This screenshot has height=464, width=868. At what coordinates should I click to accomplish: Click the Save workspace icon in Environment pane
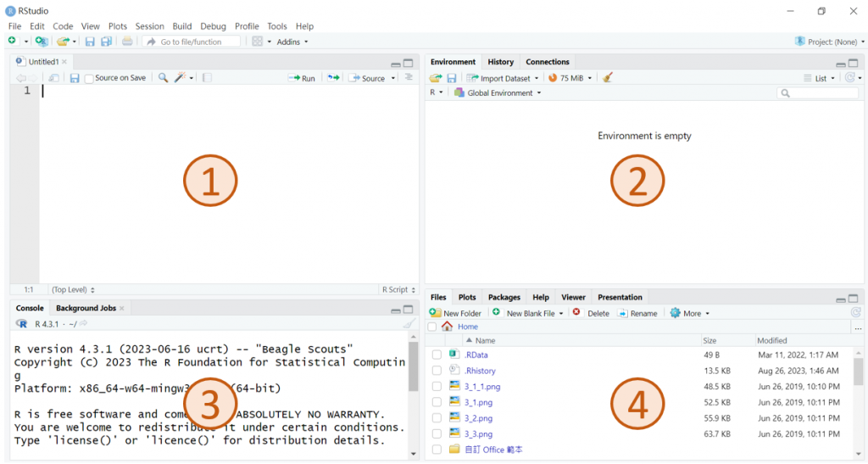click(452, 78)
